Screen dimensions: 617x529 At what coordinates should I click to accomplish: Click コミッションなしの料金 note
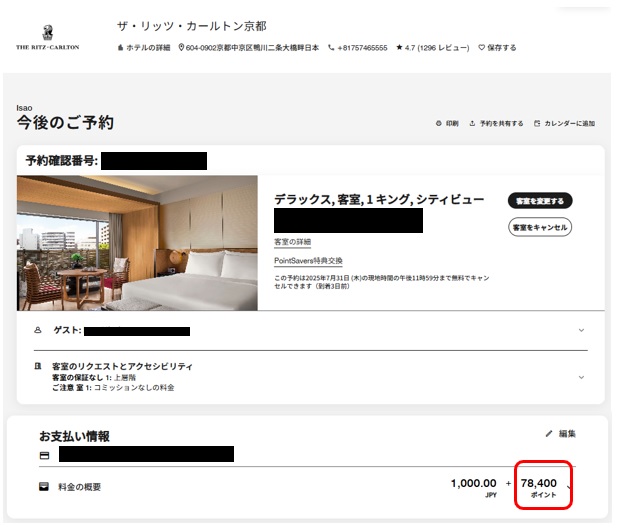pos(134,388)
